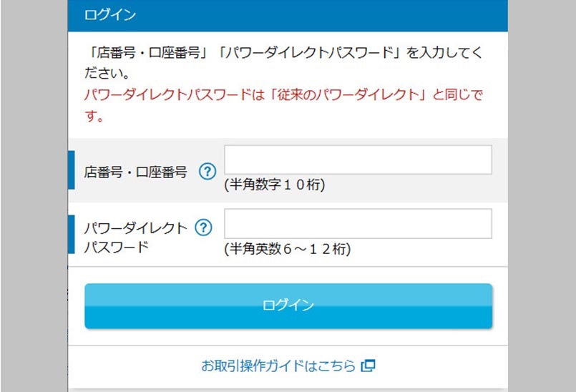Click the (半角英数６～１２桁) hint text

tap(287, 249)
